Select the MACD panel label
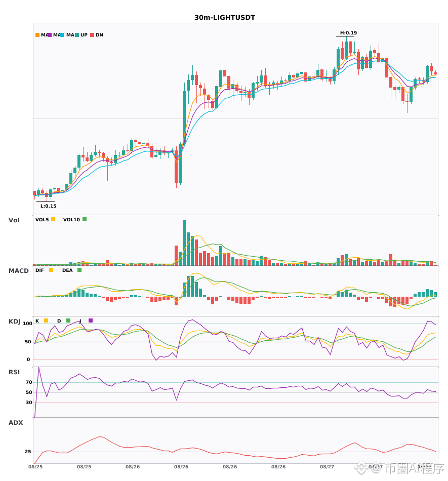Image resolution: width=448 pixels, height=481 pixels. (x=18, y=271)
